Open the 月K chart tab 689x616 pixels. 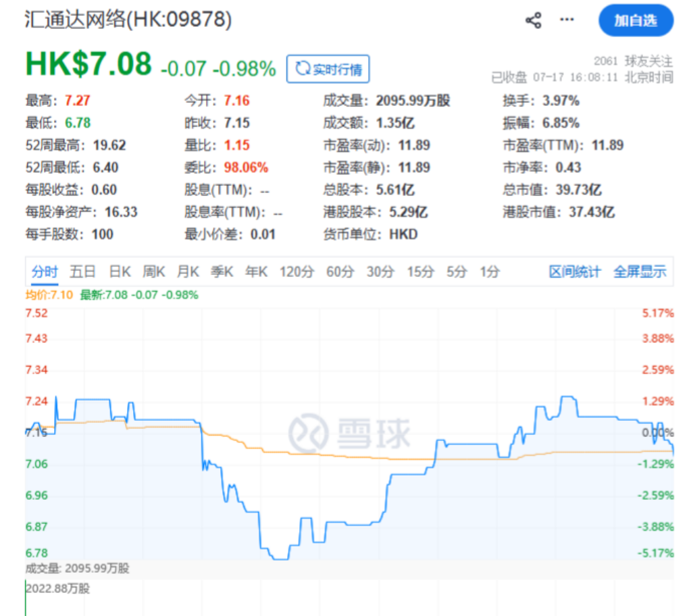point(188,272)
